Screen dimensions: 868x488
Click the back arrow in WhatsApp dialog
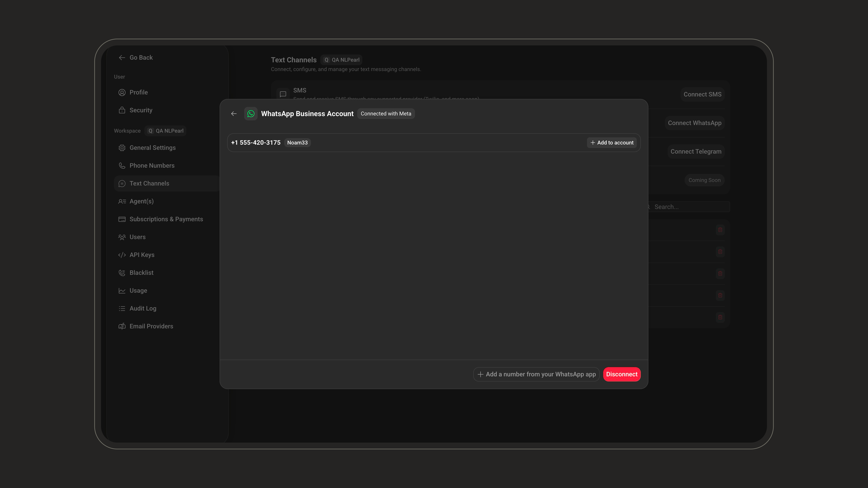point(233,114)
